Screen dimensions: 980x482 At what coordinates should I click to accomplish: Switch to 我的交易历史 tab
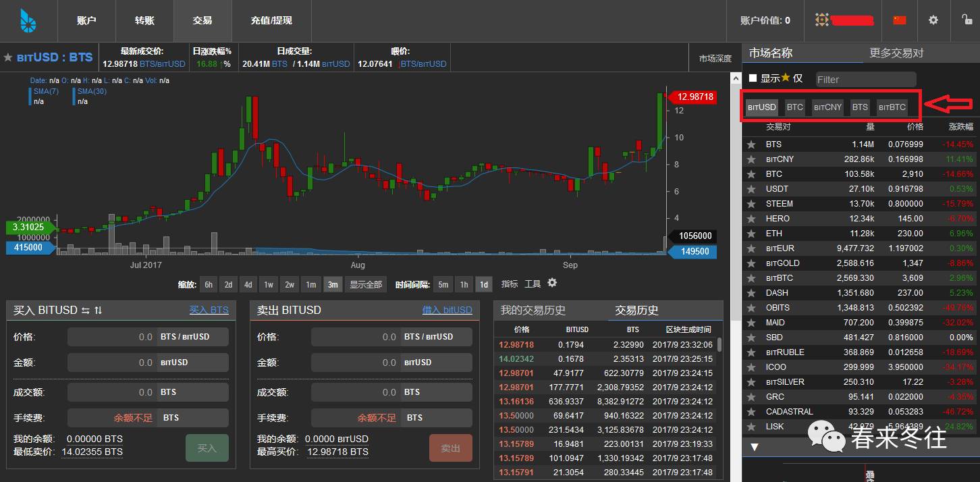pos(533,311)
